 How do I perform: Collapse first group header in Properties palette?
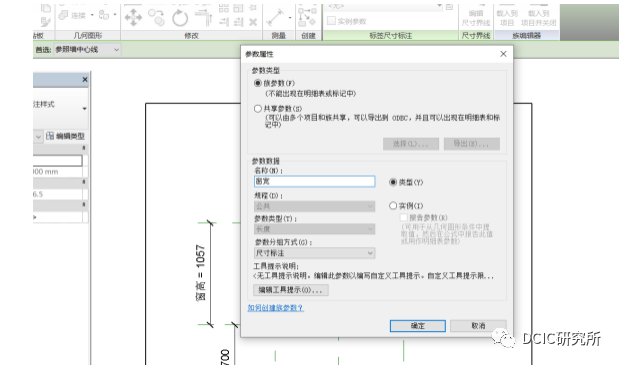[x=84, y=148]
